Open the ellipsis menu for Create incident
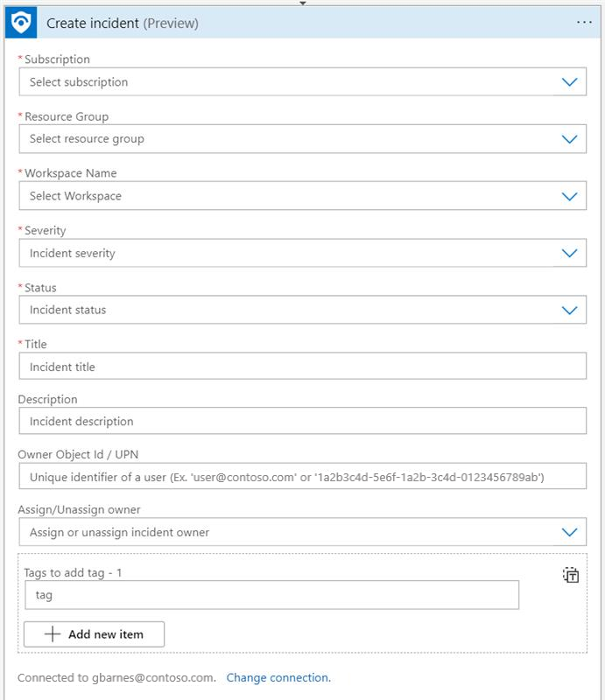This screenshot has height=700, width=605. click(584, 24)
